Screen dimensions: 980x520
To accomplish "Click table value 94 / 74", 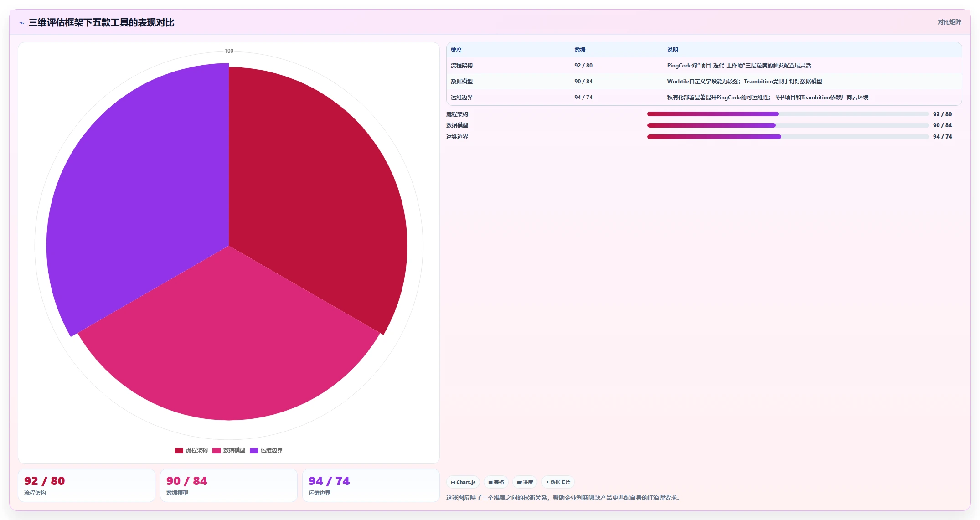I will tap(583, 98).
